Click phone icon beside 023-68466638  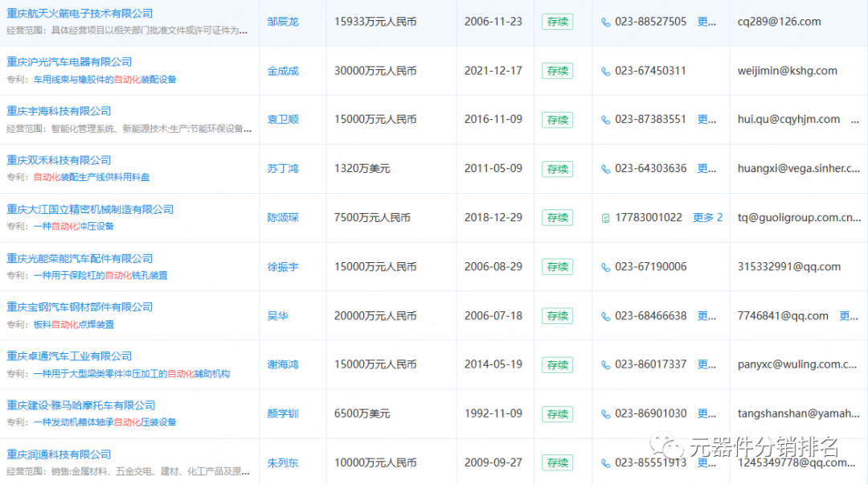click(606, 316)
